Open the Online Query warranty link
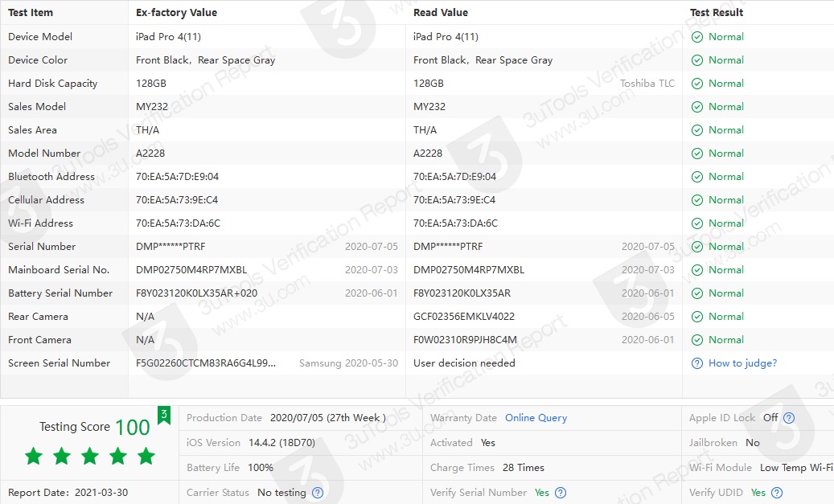The width and height of the screenshot is (834, 504). click(536, 418)
